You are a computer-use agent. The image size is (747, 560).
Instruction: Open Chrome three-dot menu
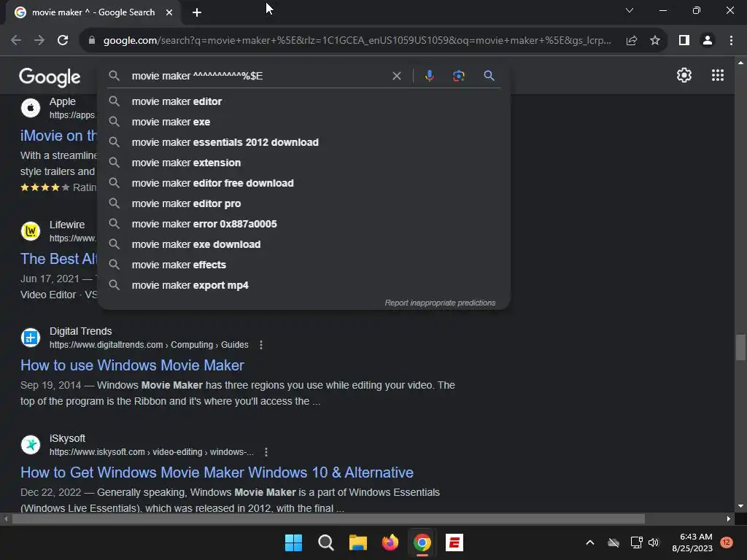(731, 41)
